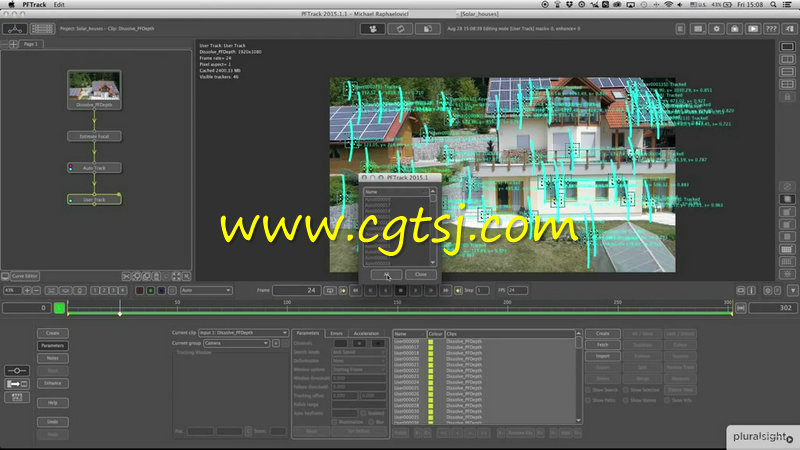Image resolution: width=800 pixels, height=450 pixels.
Task: Click the end-frame range icon left of 302
Action: click(741, 308)
